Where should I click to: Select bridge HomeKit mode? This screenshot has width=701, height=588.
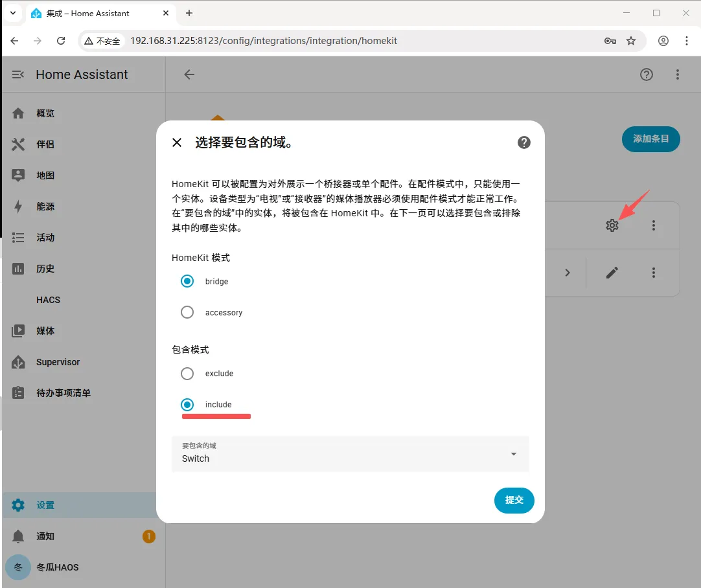(x=187, y=281)
